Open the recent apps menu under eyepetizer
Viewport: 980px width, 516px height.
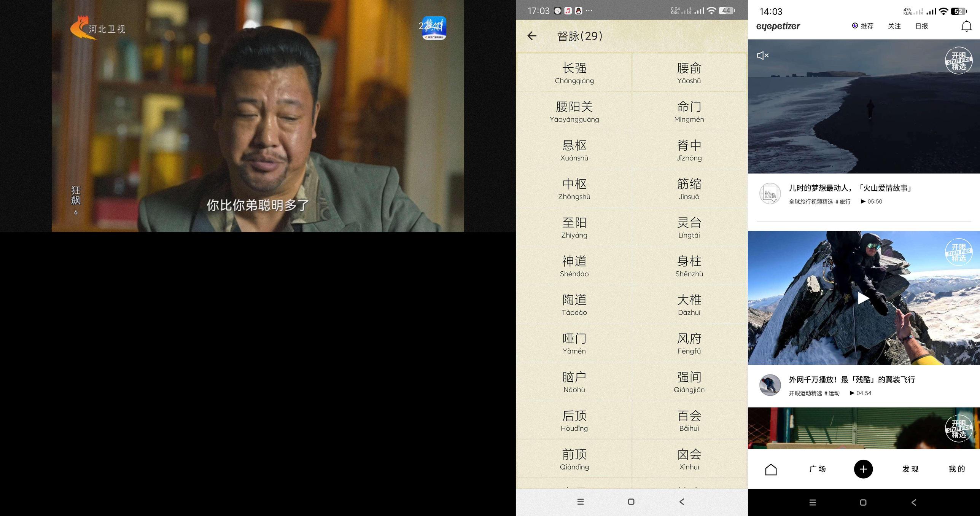click(813, 503)
